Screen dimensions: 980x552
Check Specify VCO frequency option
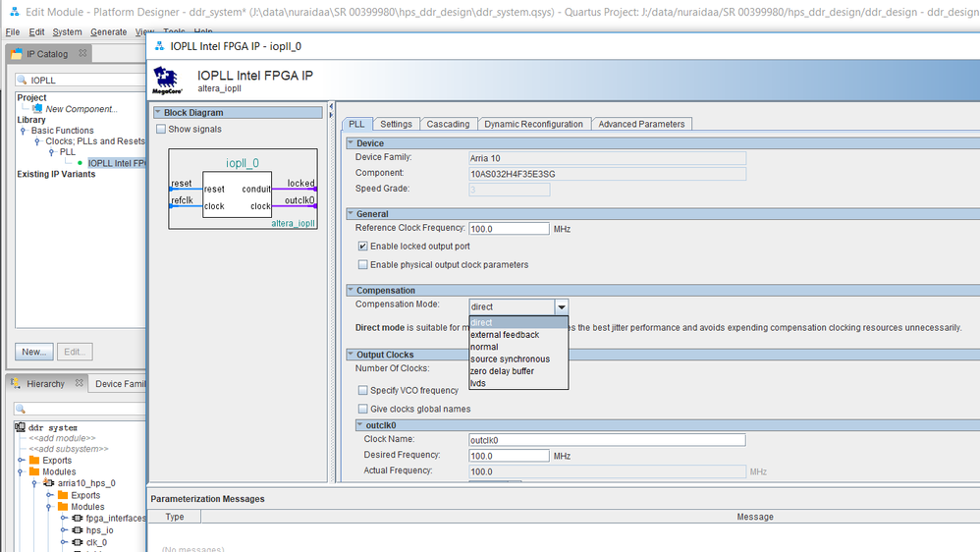(363, 391)
